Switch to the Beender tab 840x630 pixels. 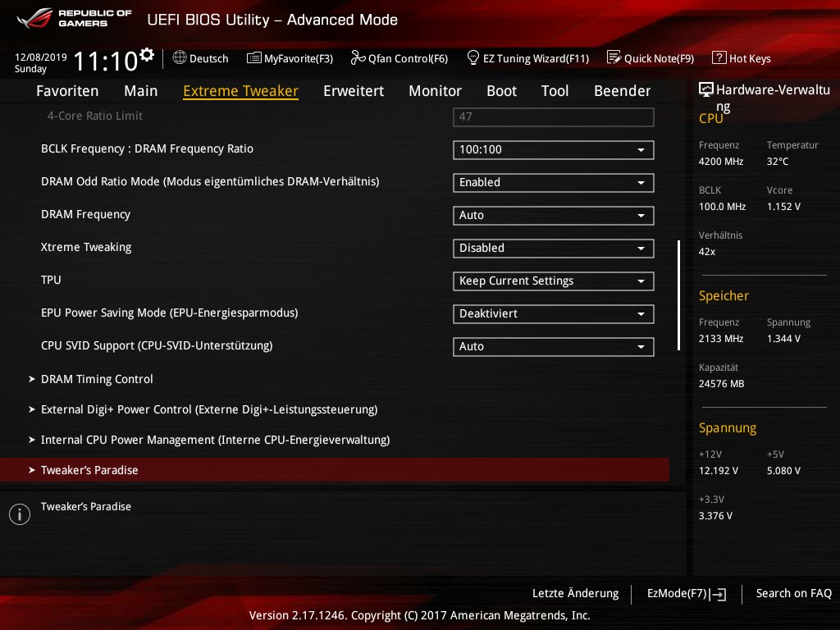[622, 91]
